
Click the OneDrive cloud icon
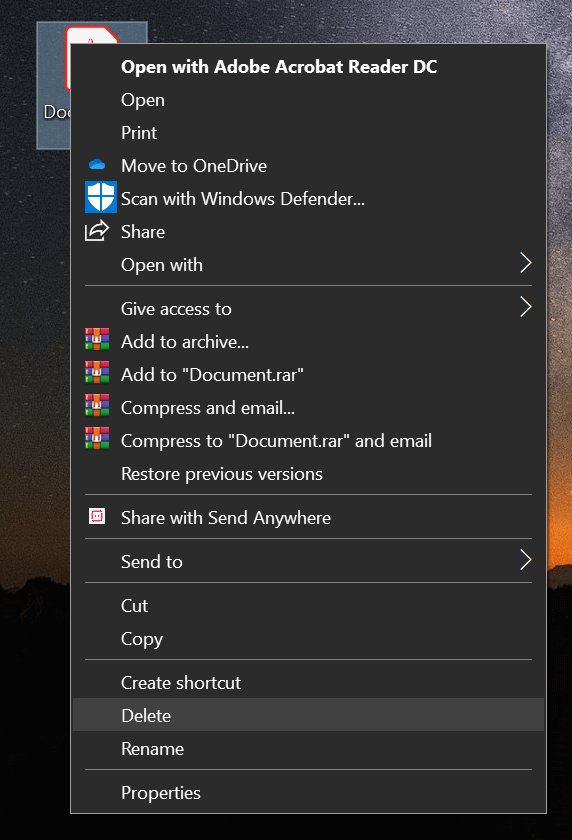97,165
